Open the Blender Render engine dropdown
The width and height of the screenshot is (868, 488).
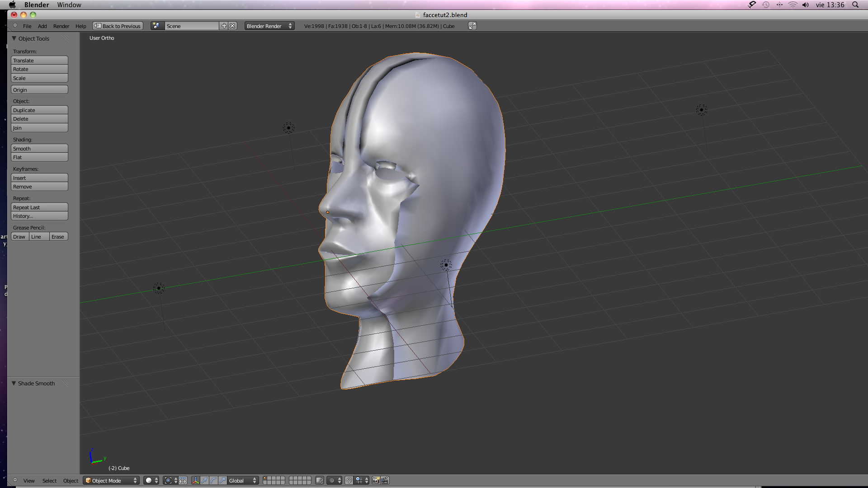[x=269, y=26]
